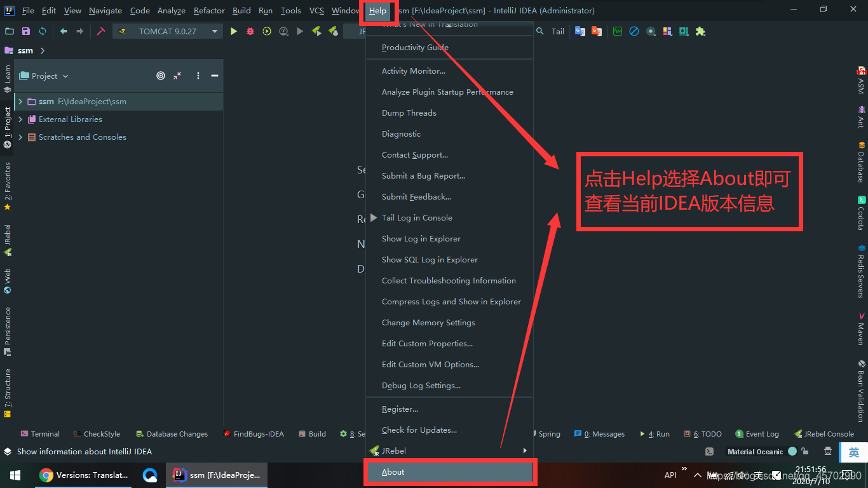
Task: Navigate forward with the right arrow
Action: (79, 31)
